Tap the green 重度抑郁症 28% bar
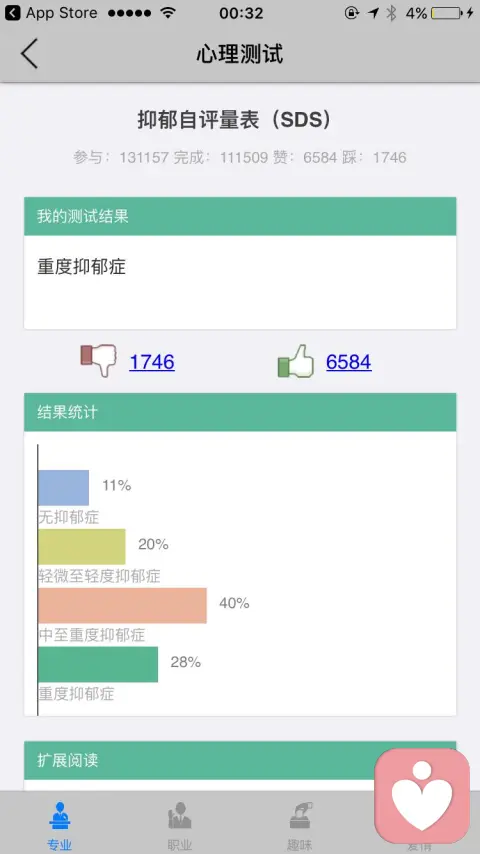This screenshot has height=854, width=480. pos(98,664)
